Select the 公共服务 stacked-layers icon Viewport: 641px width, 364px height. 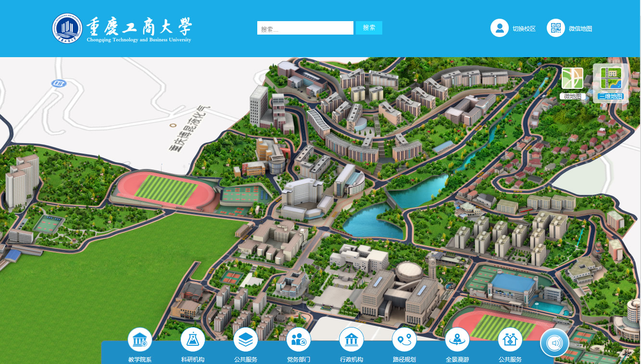246,340
